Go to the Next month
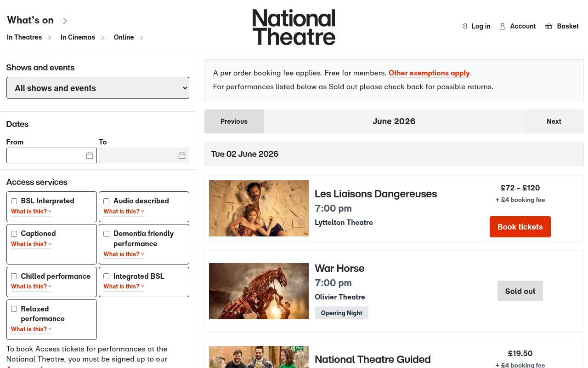588x368 pixels. point(554,121)
